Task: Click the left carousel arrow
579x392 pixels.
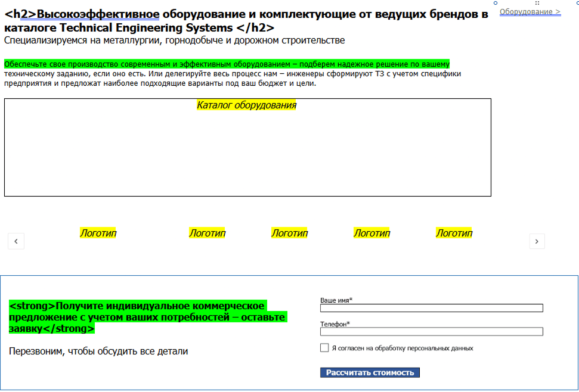Action: [16, 241]
